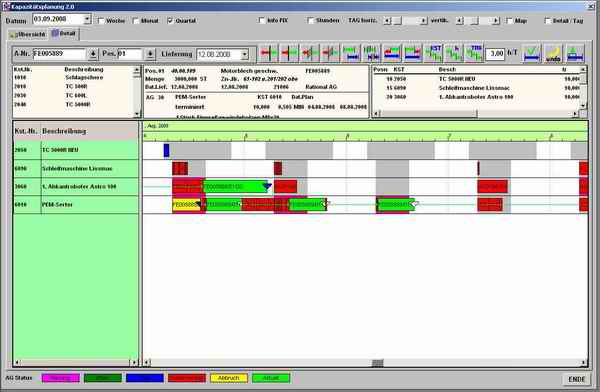600x392 pixels.
Task: Click the green checkmark confirm icon
Action: pyautogui.click(x=532, y=54)
